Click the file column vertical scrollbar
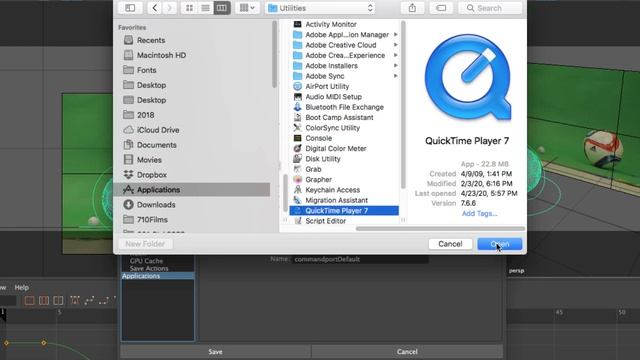The height and width of the screenshot is (360, 640). click(x=403, y=104)
